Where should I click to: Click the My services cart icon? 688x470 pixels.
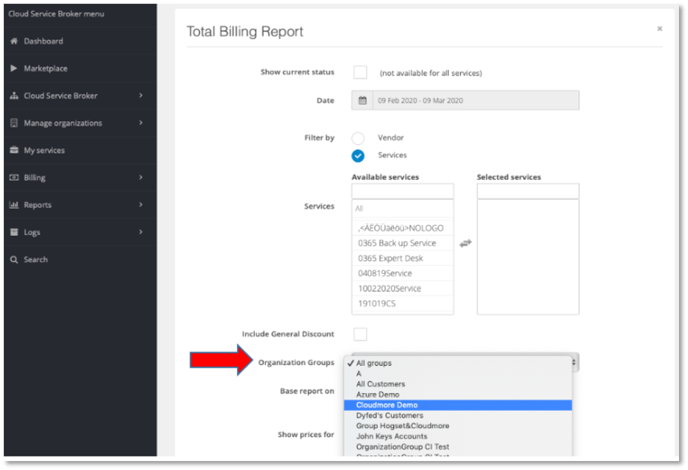coord(14,150)
